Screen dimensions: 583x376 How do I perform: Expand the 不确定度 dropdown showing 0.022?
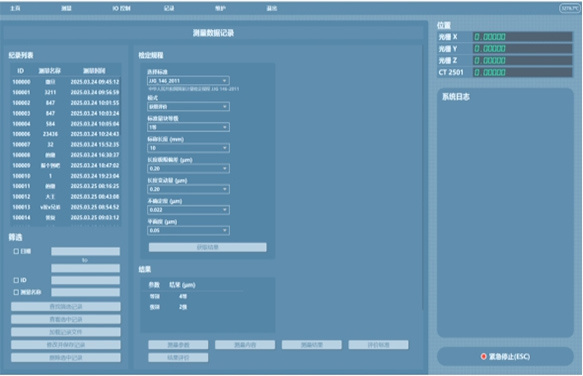tap(188, 210)
